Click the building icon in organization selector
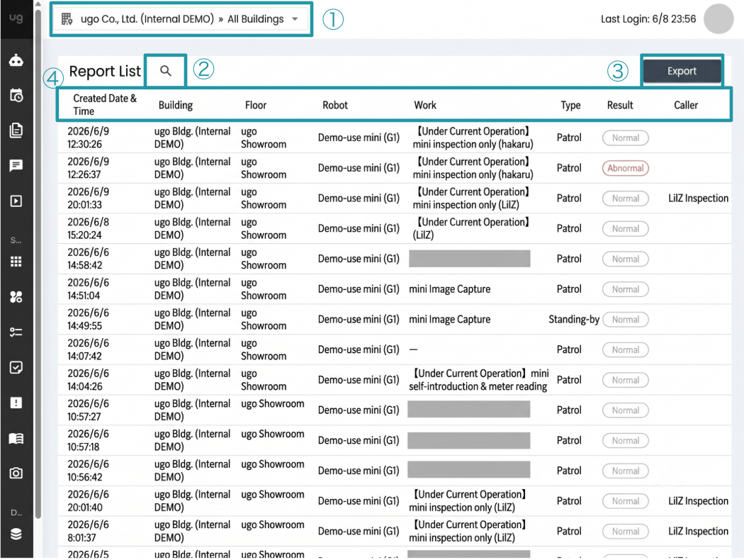The image size is (744, 560). (x=67, y=19)
